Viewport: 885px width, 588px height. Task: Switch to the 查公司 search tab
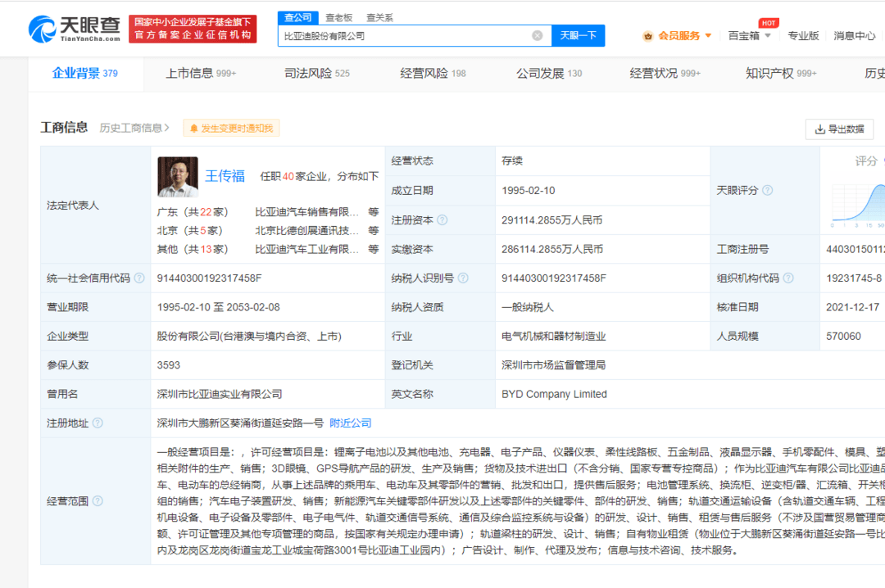coord(298,17)
